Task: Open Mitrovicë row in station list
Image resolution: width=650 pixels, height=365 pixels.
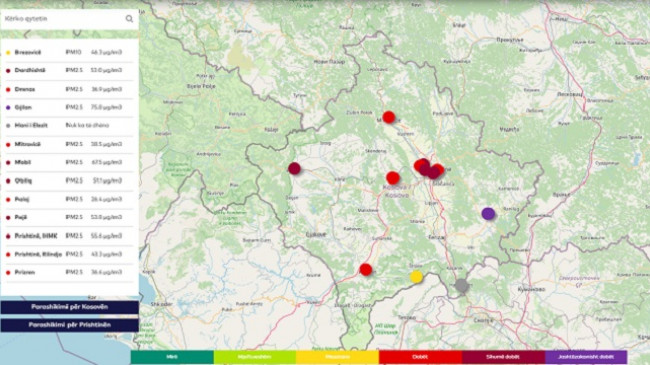Action: pyautogui.click(x=69, y=144)
